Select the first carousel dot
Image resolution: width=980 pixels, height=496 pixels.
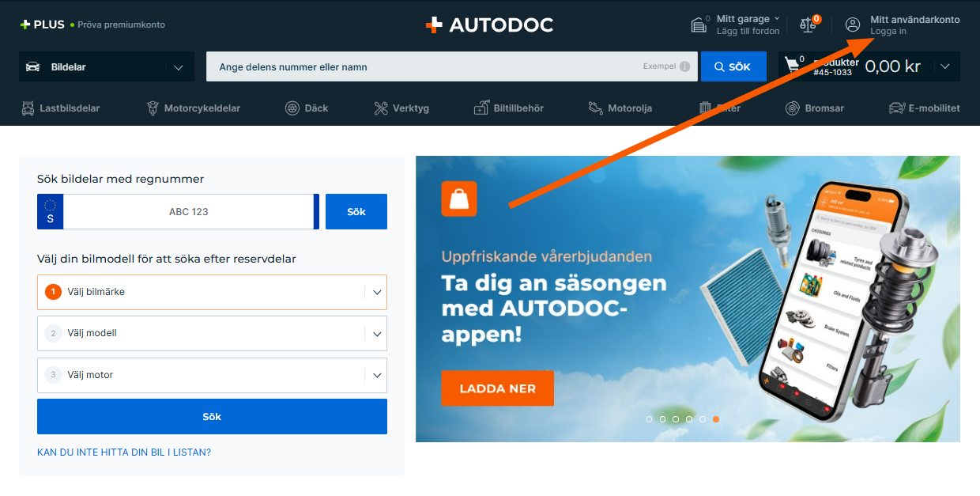pos(650,419)
